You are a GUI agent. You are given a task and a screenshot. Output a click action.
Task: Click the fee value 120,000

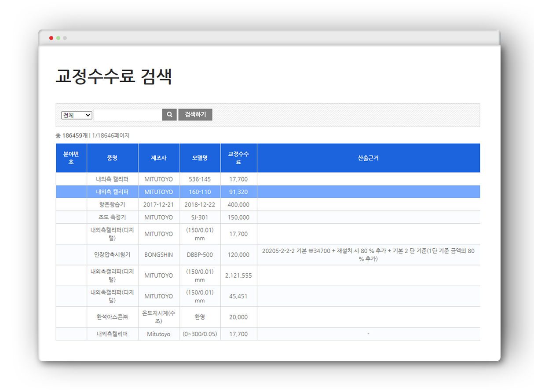click(238, 255)
